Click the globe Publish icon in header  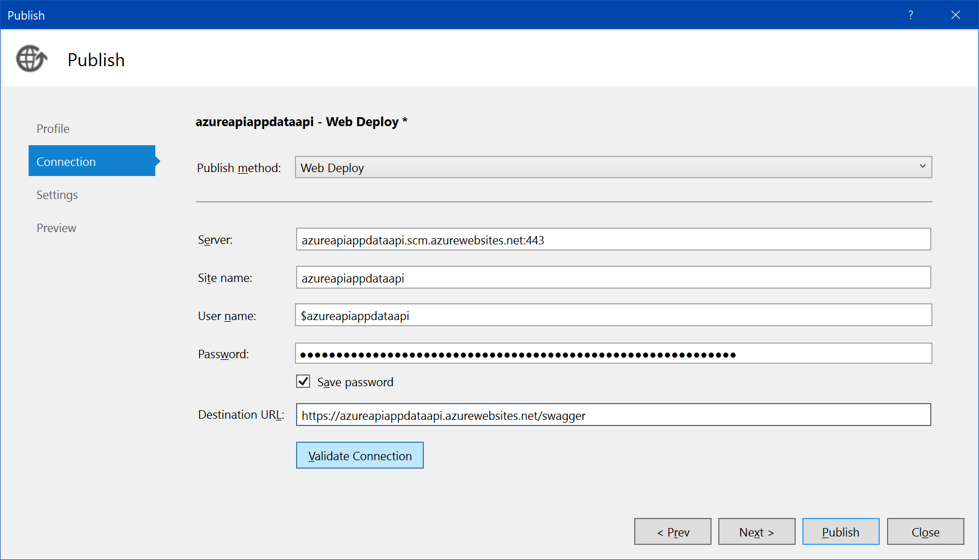31,59
